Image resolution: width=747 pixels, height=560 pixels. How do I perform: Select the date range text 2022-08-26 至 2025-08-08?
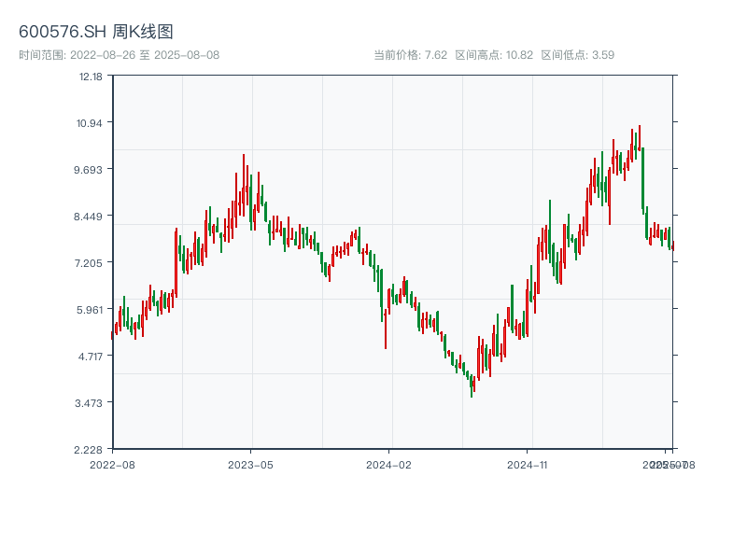[x=145, y=55]
